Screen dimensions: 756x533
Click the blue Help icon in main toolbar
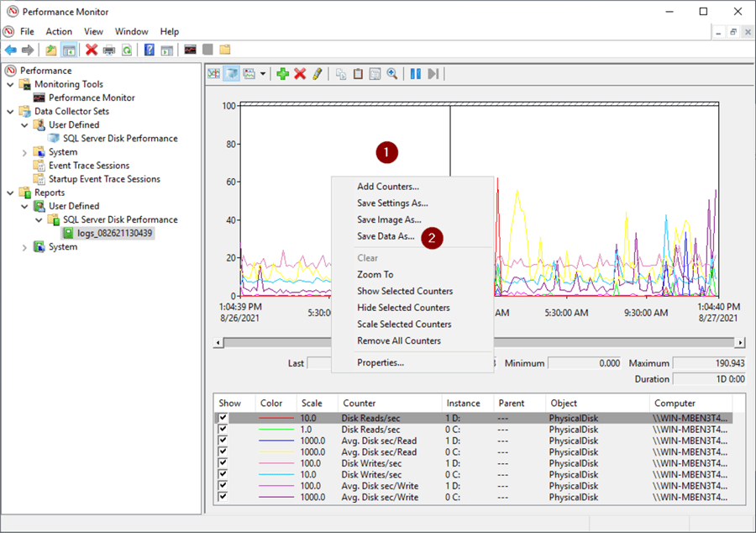coord(150,50)
